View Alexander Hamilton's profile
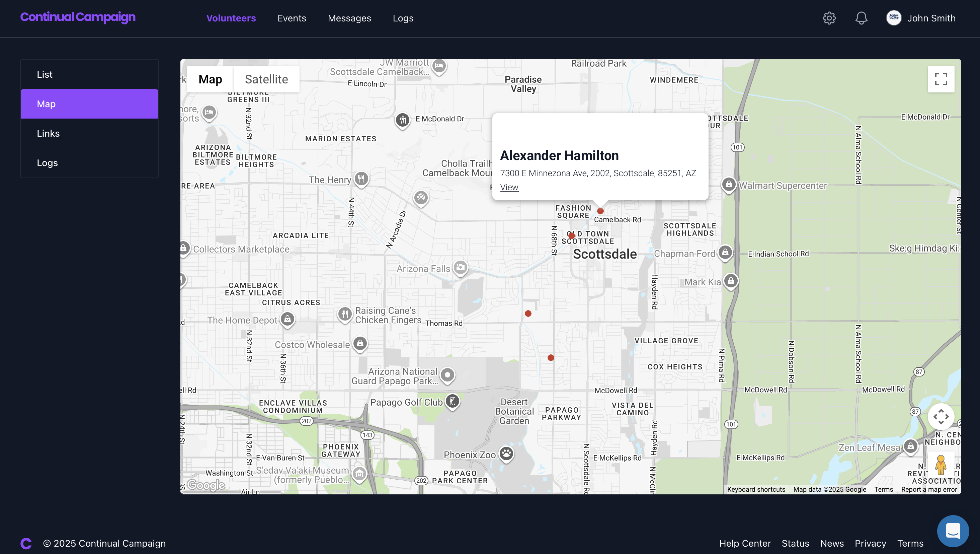 pyautogui.click(x=509, y=187)
